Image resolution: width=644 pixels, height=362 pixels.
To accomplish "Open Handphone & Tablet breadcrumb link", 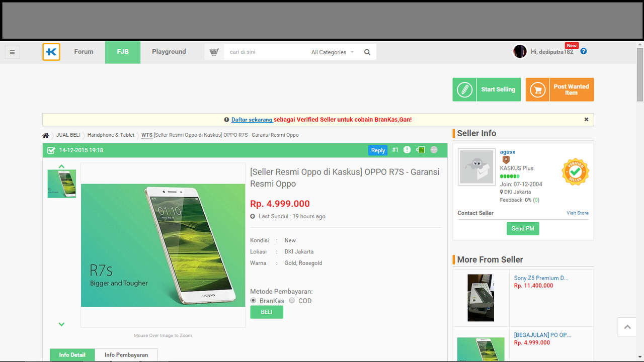I will click(x=111, y=135).
